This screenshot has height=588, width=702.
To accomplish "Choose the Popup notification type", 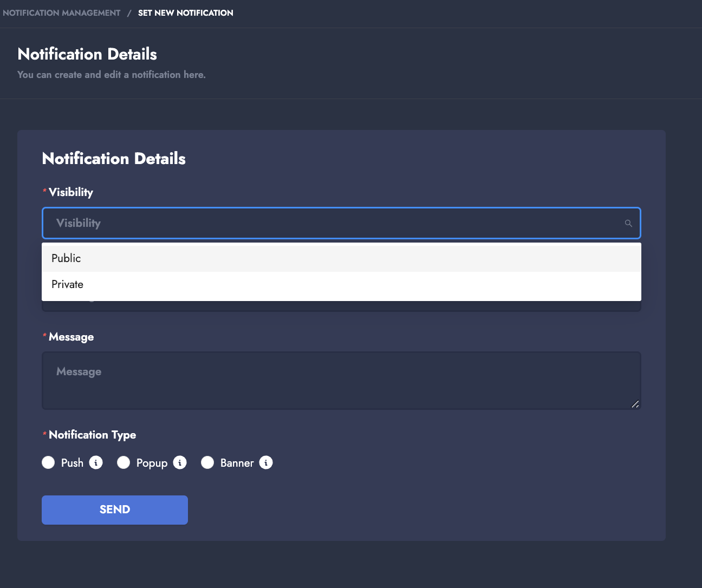I will pyautogui.click(x=123, y=463).
